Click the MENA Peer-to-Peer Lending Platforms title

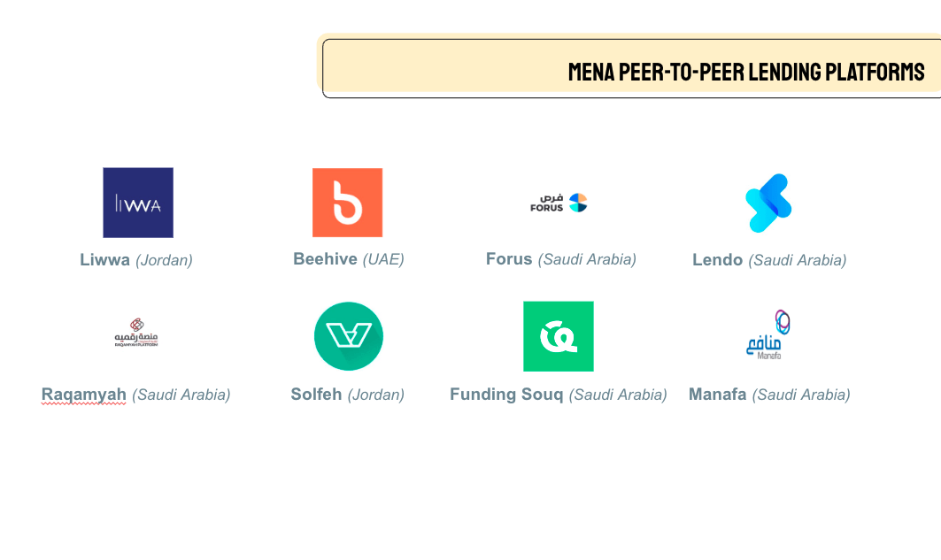point(746,72)
